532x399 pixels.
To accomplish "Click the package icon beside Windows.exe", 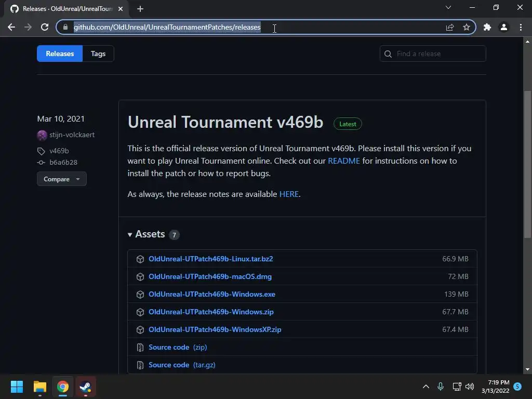I will (140, 295).
